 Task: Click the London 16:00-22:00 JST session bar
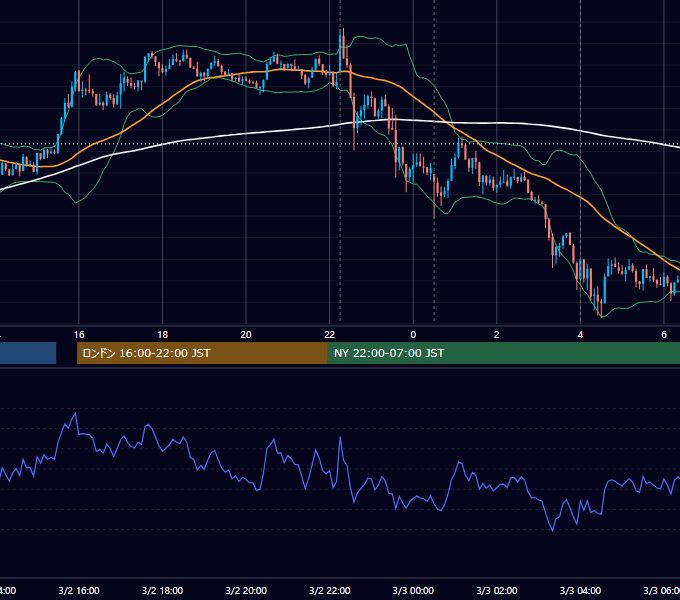(202, 353)
